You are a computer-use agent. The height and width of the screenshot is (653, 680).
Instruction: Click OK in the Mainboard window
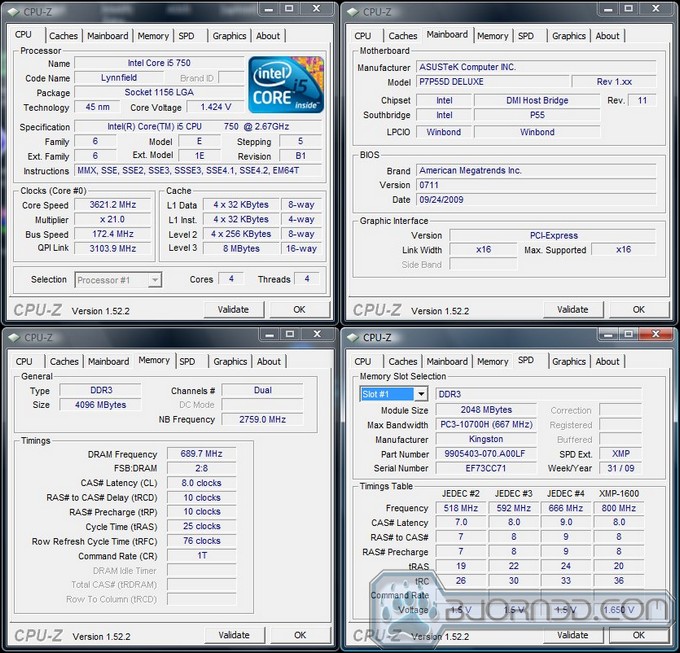(639, 310)
